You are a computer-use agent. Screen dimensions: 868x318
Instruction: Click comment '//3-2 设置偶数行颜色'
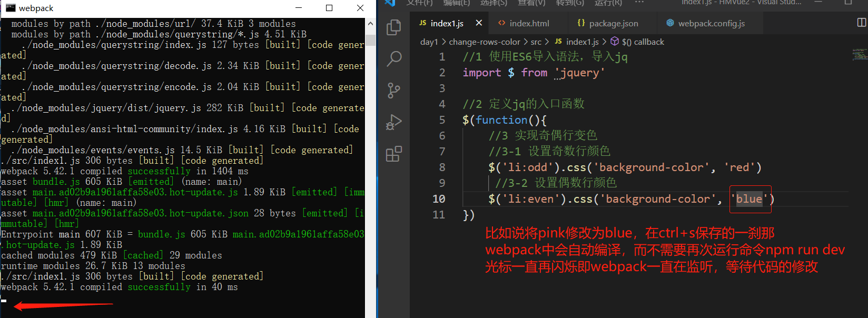[556, 183]
